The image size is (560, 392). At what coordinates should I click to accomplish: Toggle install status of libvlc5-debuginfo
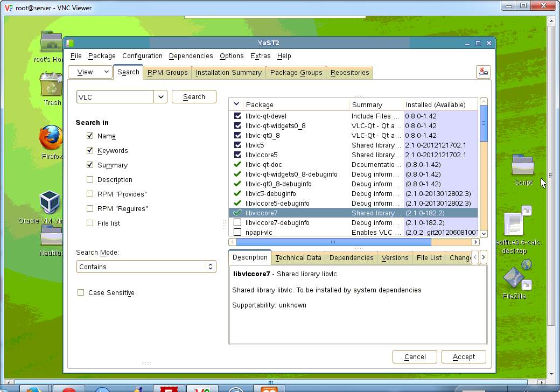click(x=237, y=193)
